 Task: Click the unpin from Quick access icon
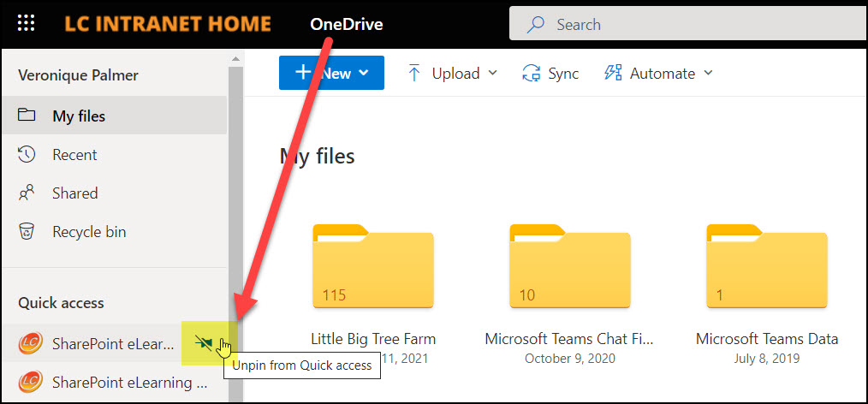[203, 343]
